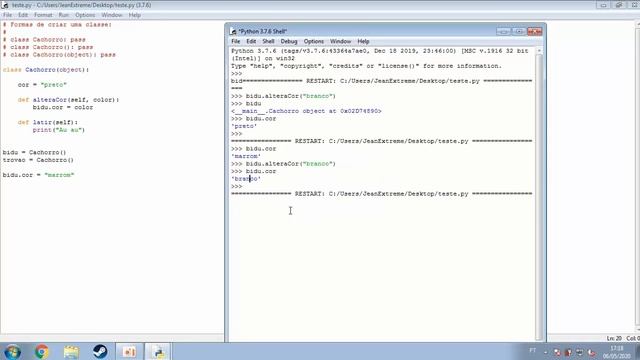Click the 'branco' output line in the shell

[x=246, y=179]
